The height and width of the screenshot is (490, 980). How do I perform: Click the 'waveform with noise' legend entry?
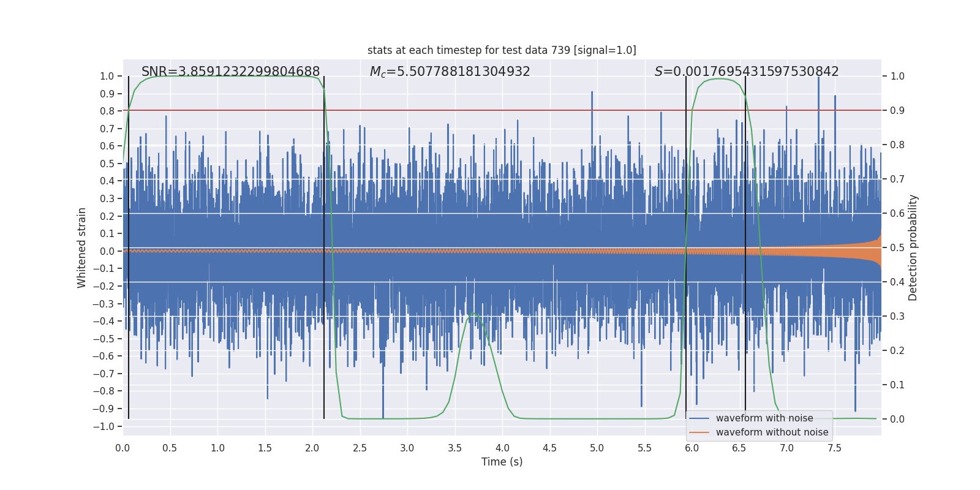pyautogui.click(x=764, y=418)
